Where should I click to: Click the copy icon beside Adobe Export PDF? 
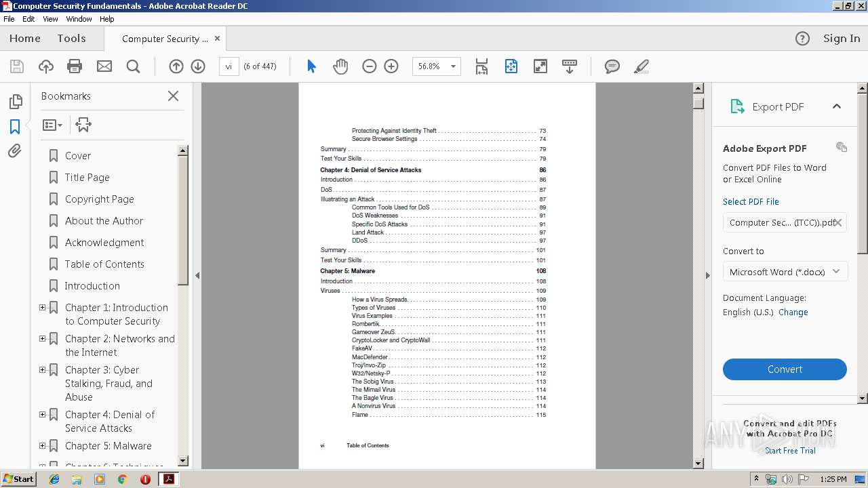point(842,147)
